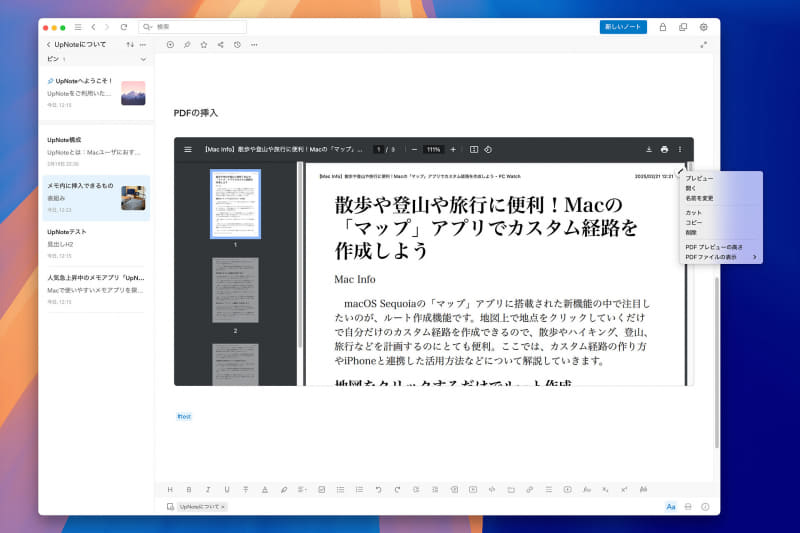Go back with the top bar arrow
Image resolution: width=800 pixels, height=533 pixels.
coord(93,27)
